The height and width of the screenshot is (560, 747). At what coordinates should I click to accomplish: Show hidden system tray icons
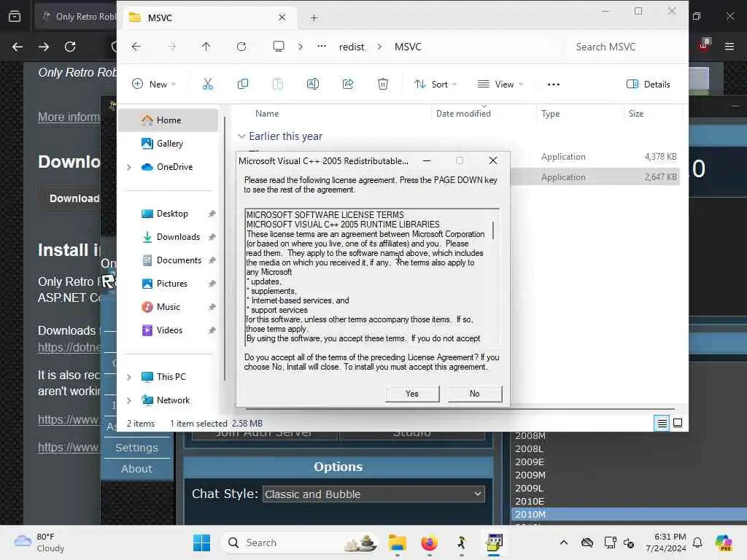(x=564, y=542)
